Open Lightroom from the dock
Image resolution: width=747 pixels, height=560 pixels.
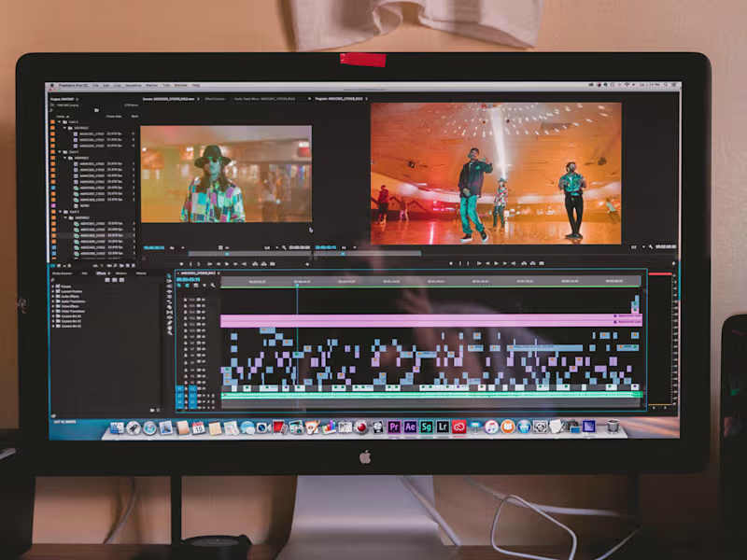(x=443, y=427)
